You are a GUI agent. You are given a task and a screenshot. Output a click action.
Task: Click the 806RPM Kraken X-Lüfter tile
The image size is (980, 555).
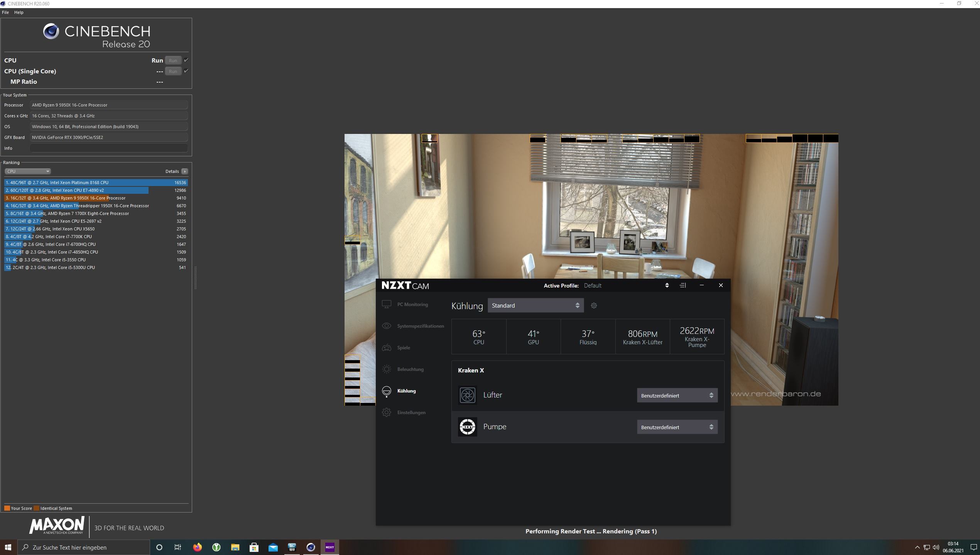(642, 337)
